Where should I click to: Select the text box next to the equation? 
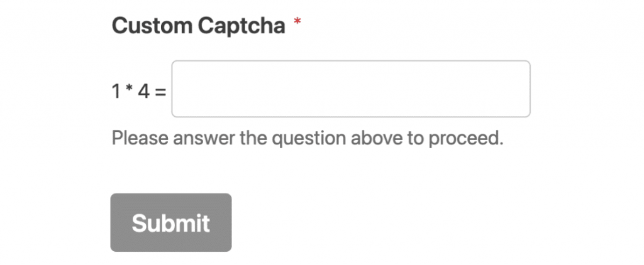coord(350,89)
